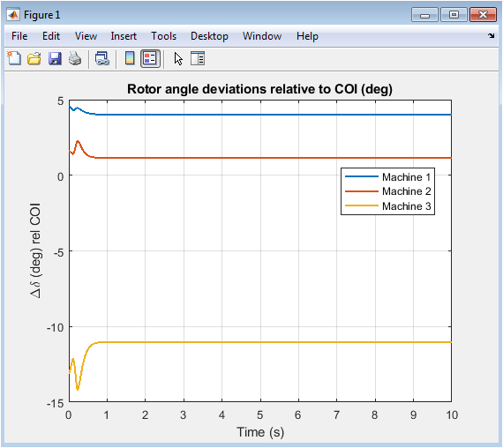Print the figure using the printer icon
This screenshot has width=503, height=448.
75,59
